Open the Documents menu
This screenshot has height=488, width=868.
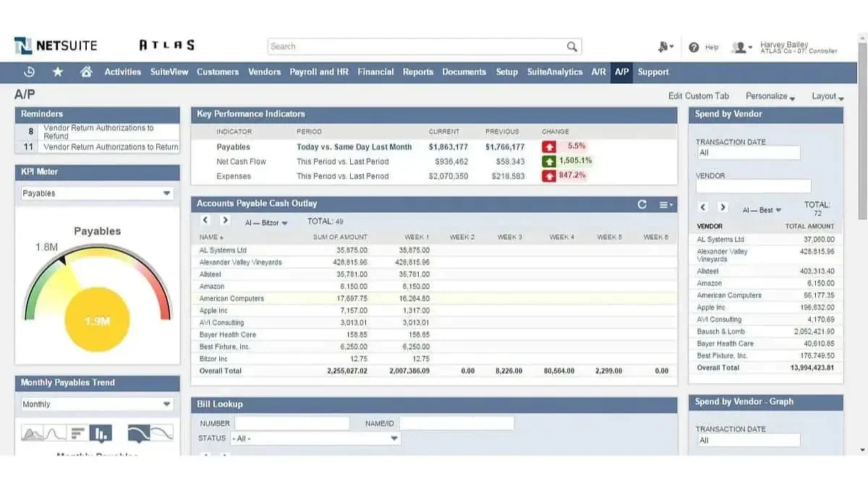(x=464, y=72)
